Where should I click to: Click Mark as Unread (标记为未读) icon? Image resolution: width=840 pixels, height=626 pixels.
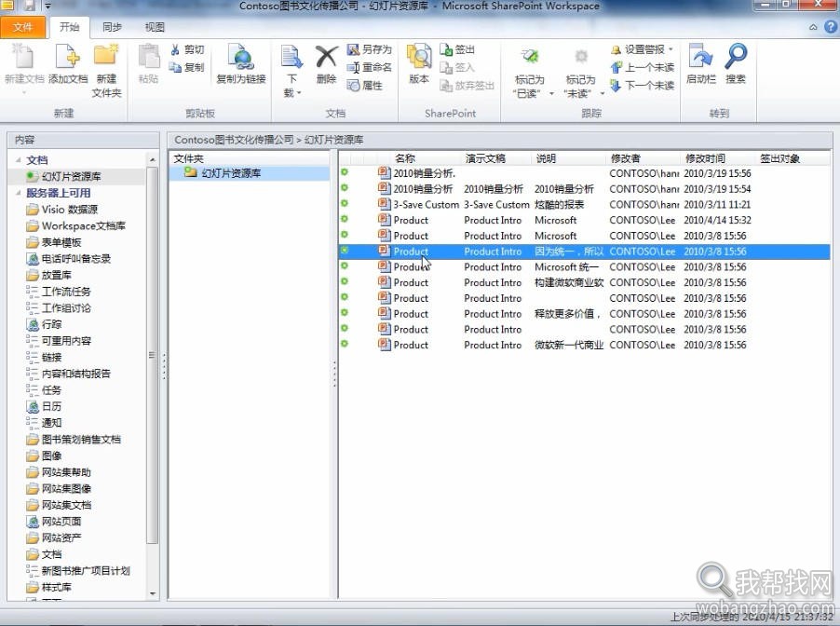tap(581, 57)
